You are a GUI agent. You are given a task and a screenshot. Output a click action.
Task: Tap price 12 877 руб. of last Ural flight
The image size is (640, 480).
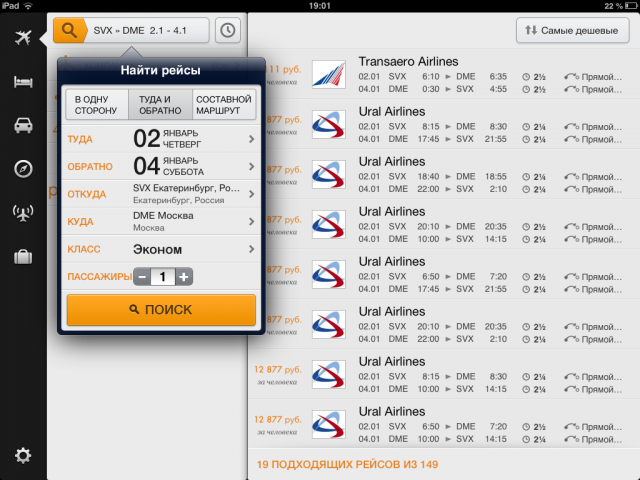point(278,420)
